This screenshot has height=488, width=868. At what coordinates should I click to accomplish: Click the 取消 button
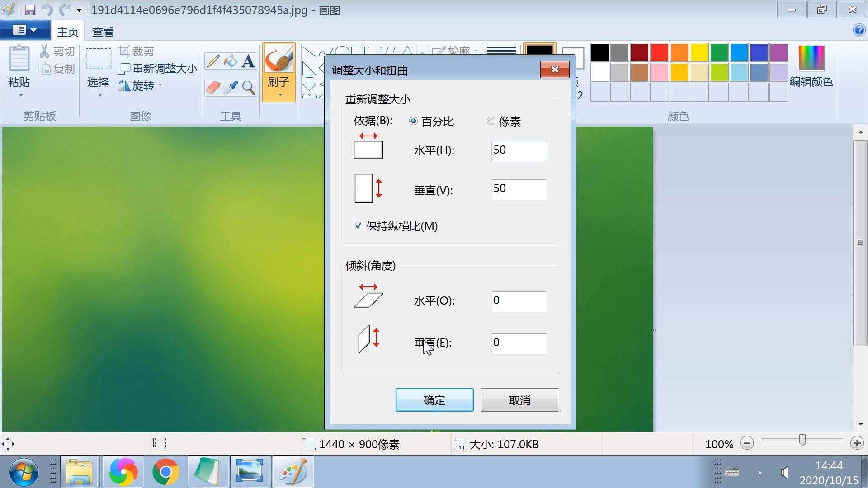[519, 400]
